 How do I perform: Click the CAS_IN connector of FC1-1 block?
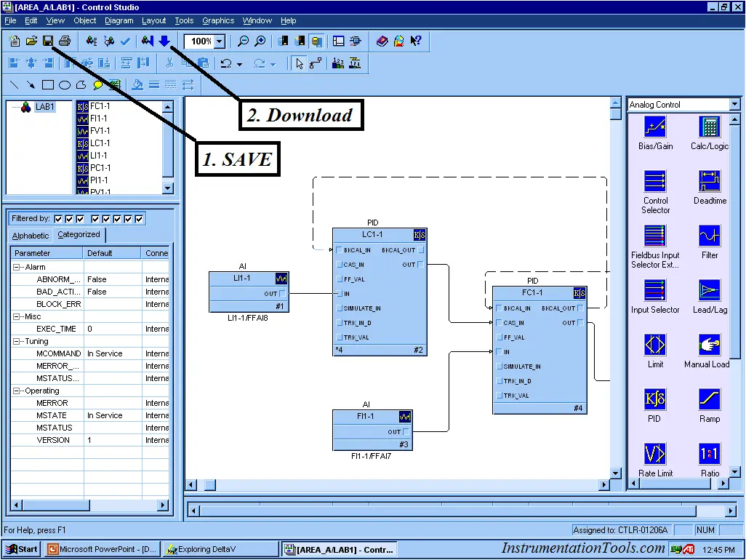499,323
